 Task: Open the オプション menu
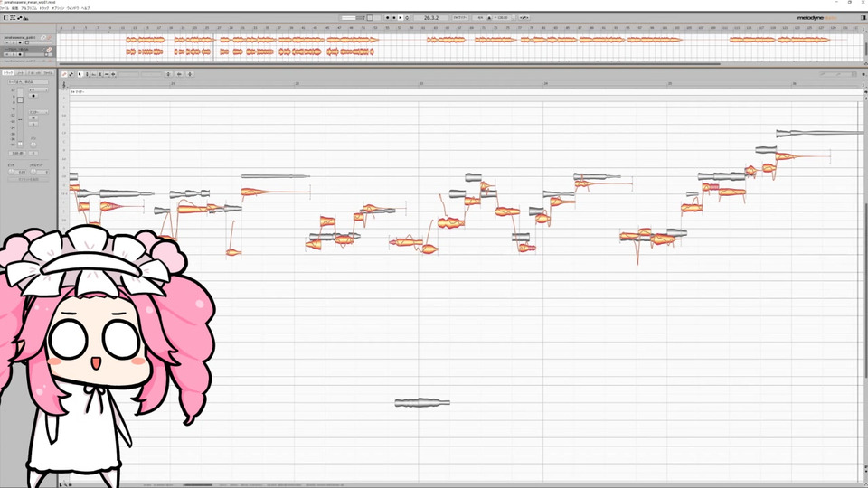click(x=58, y=8)
